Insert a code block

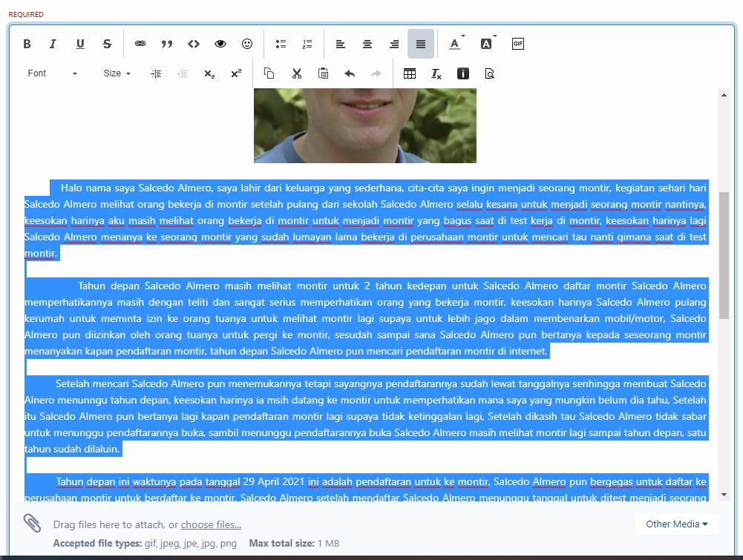click(x=193, y=44)
